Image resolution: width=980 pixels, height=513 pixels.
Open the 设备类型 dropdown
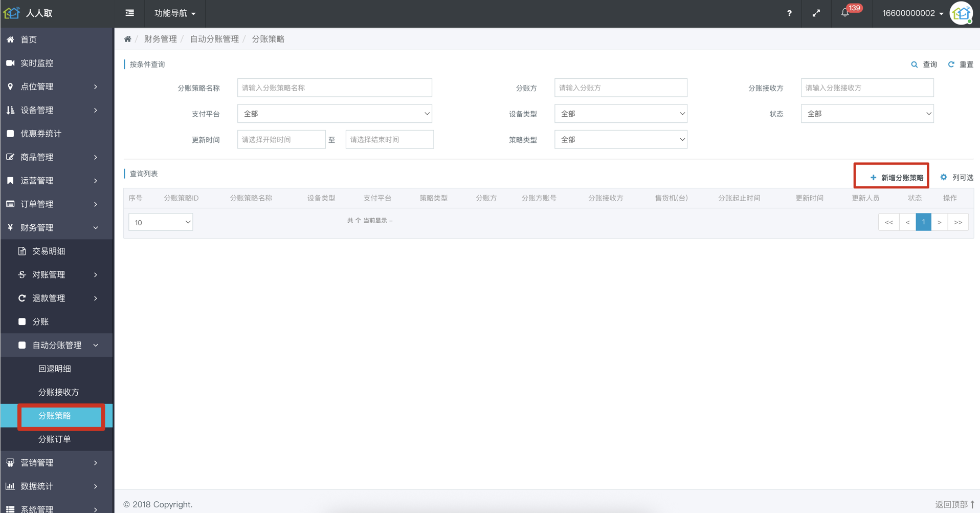620,114
